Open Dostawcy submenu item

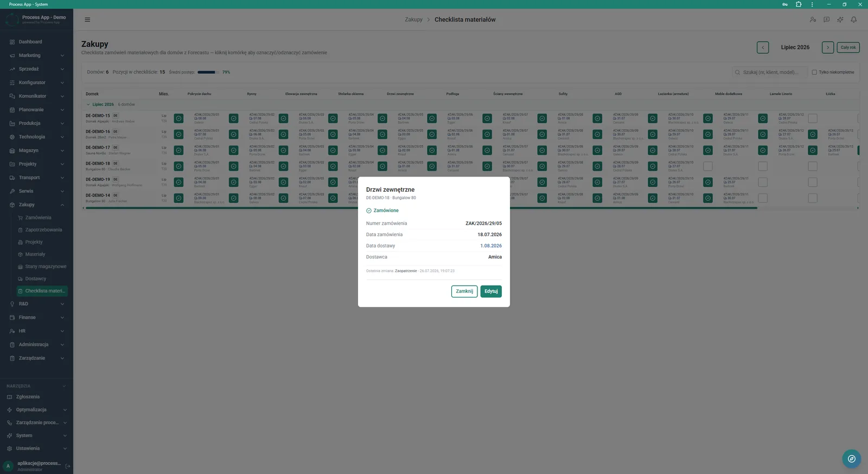point(42,279)
